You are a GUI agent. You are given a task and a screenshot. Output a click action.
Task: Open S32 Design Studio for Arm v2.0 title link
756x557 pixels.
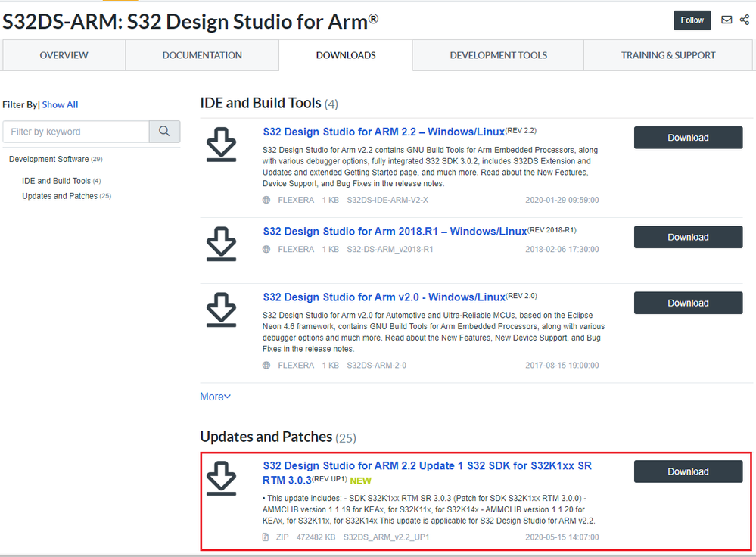[384, 297]
